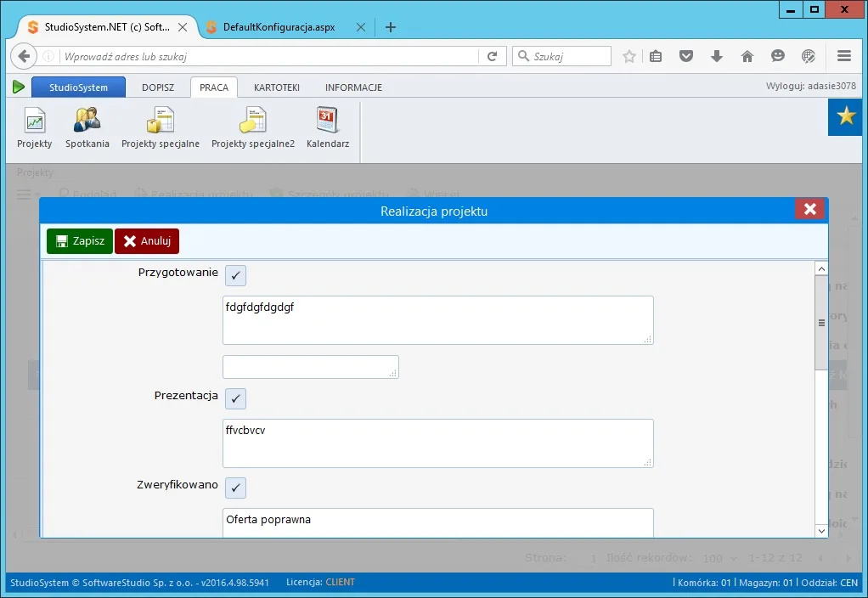The height and width of the screenshot is (598, 868).
Task: Cancel with the Anuluj button
Action: click(147, 241)
